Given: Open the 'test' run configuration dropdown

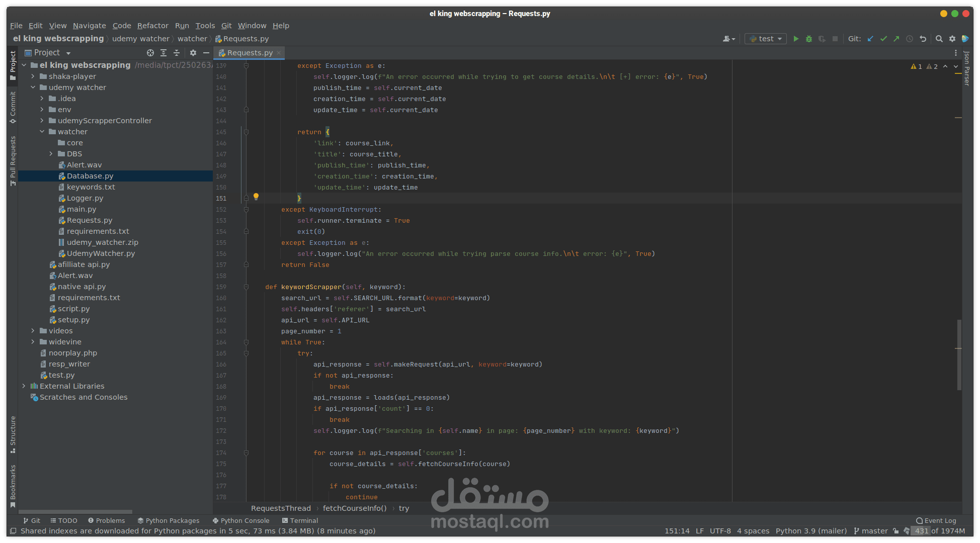Looking at the screenshot, I should click(x=766, y=39).
